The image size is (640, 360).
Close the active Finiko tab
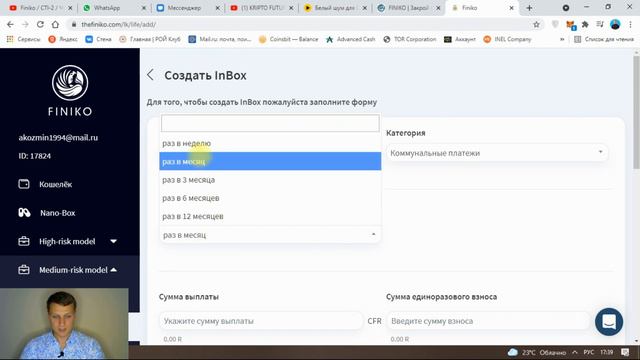(511, 8)
